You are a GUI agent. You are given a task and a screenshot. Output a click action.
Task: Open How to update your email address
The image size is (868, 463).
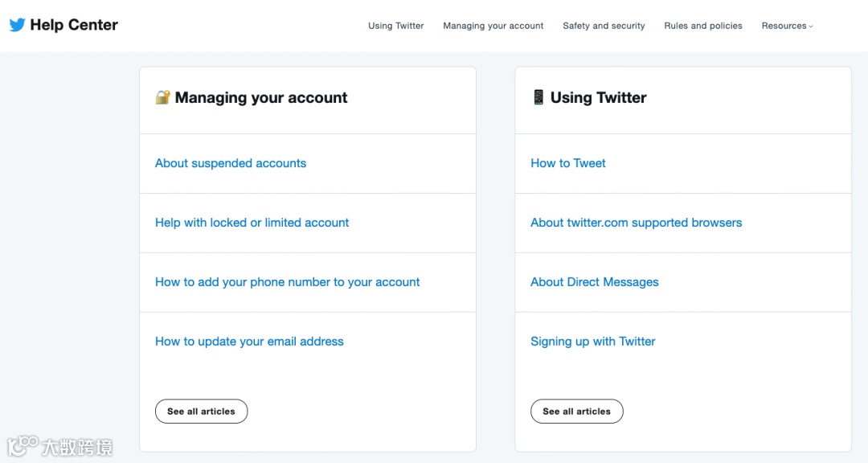point(249,342)
